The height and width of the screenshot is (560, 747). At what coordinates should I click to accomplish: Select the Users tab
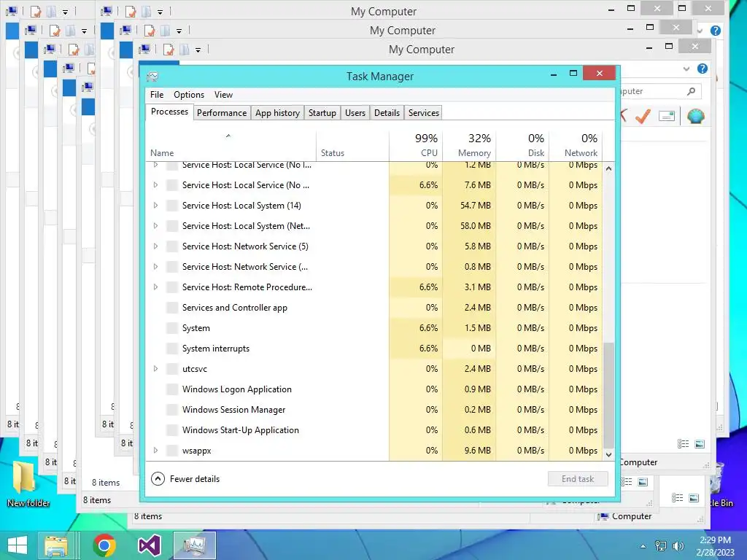[355, 113]
